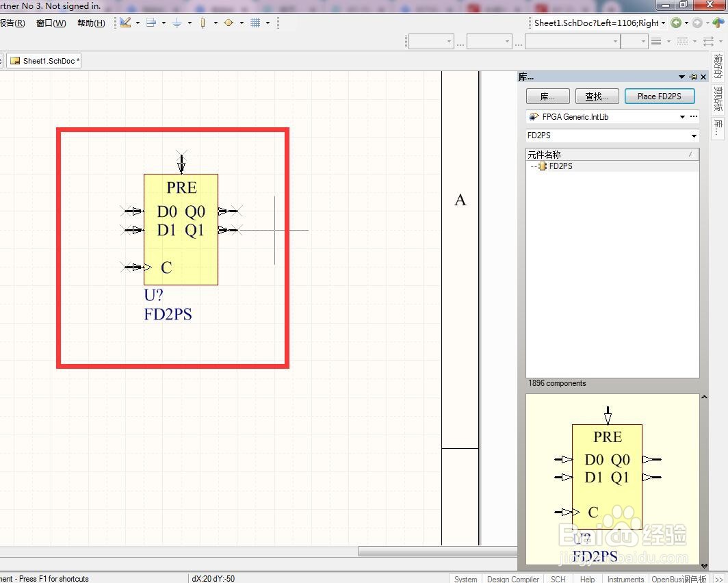This screenshot has width=728, height=583.
Task: Click the preview panel scroll-up arrow
Action: click(x=704, y=398)
